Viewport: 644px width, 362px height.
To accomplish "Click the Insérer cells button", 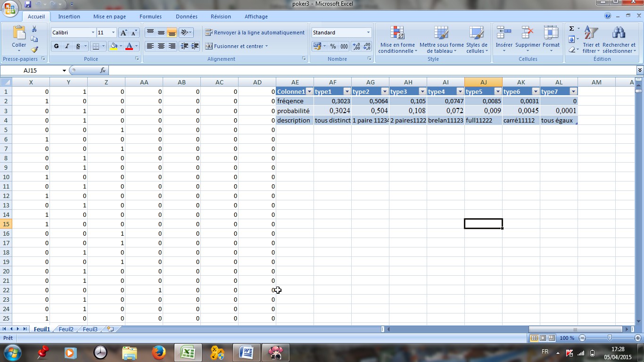I will pyautogui.click(x=504, y=39).
